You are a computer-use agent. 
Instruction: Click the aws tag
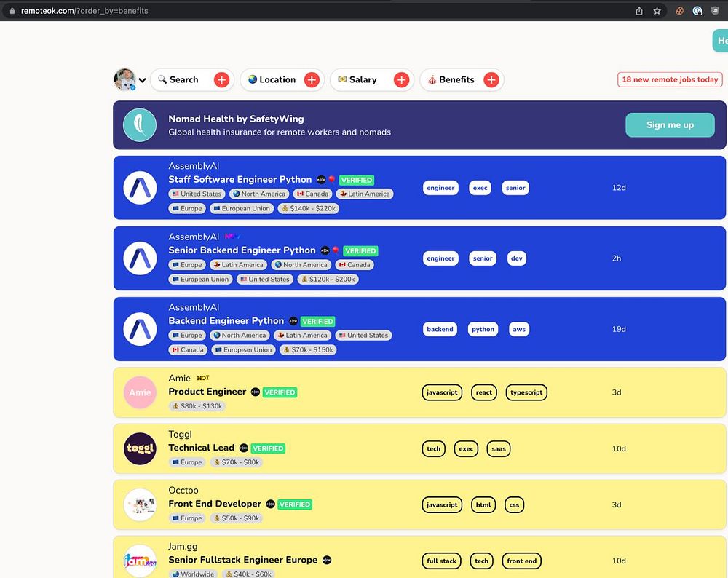(519, 329)
